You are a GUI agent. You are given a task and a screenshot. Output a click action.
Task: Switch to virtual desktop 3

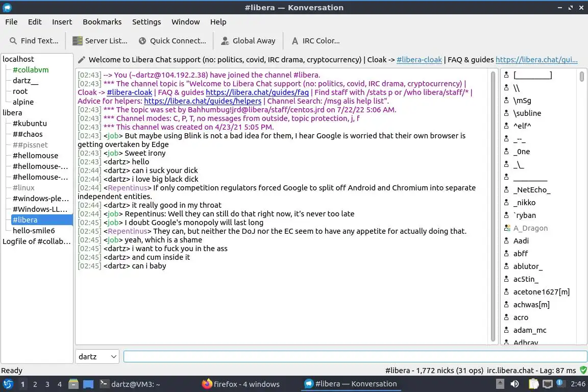pos(47,384)
